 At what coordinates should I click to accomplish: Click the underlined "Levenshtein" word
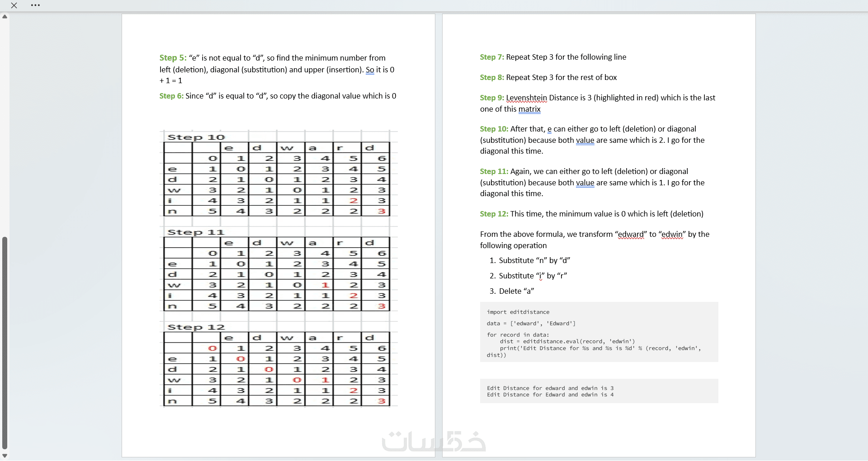pos(527,98)
